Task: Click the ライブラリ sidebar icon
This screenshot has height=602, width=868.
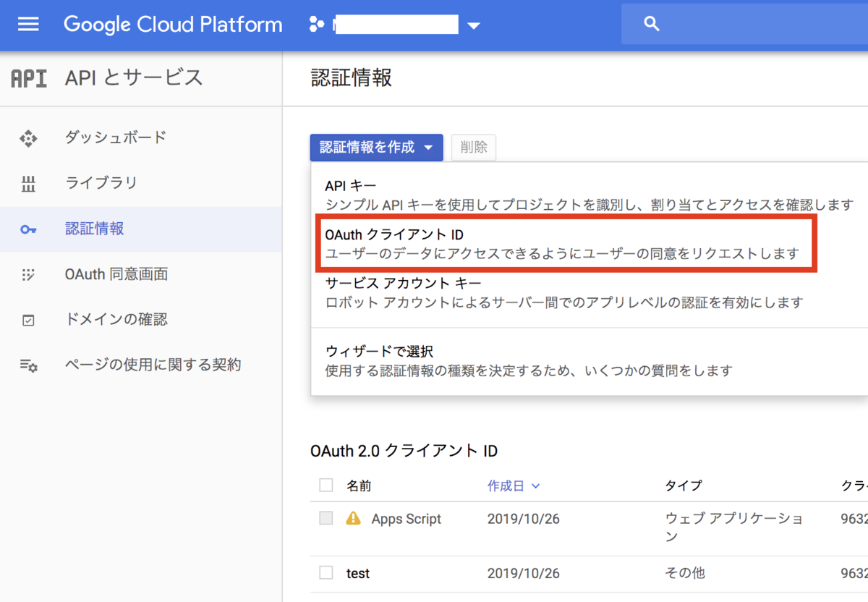Action: pos(28,184)
